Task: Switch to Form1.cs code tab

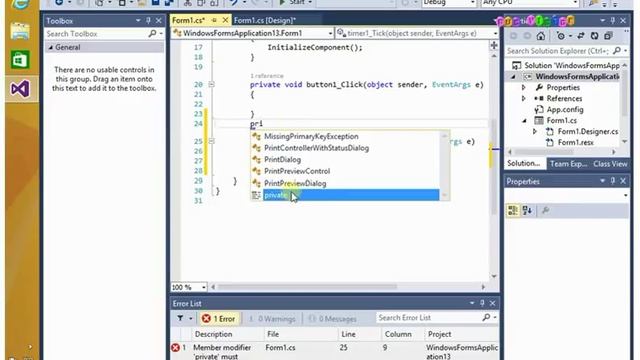Action: [188, 20]
